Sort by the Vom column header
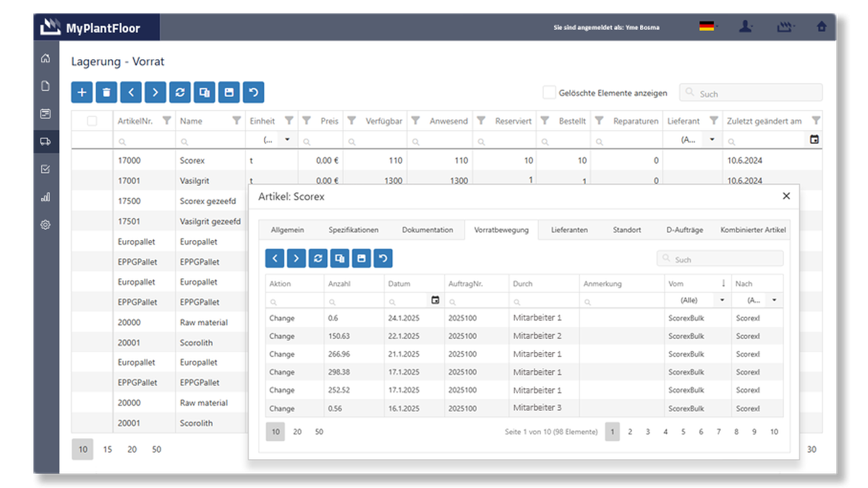Screen dimensions: 868x488 pos(698,283)
